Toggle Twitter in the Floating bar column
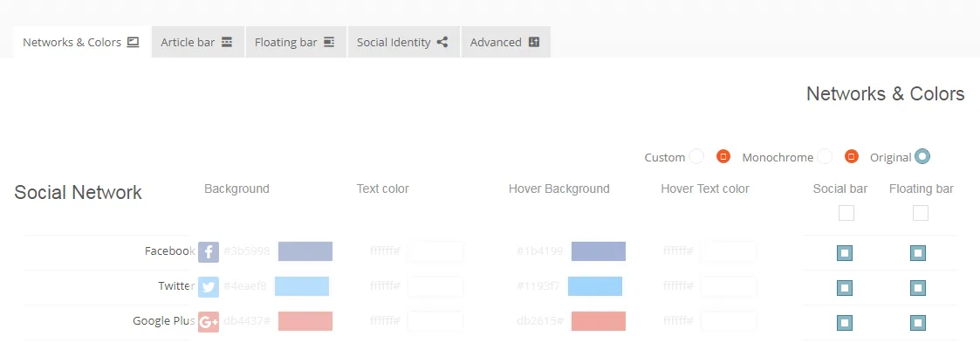This screenshot has width=980, height=343. 917,288
